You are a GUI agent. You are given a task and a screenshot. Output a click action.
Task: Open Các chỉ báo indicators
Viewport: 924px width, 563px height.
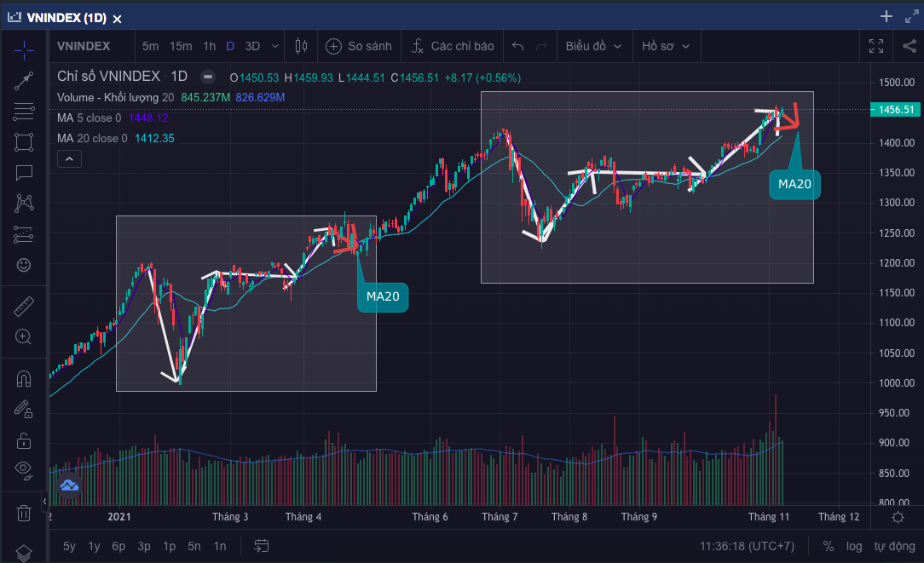coord(452,46)
